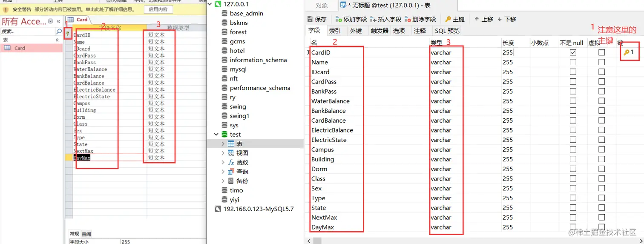The height and width of the screenshot is (244, 644).
Task: Switch to the 索引 tab
Action: (x=335, y=31)
